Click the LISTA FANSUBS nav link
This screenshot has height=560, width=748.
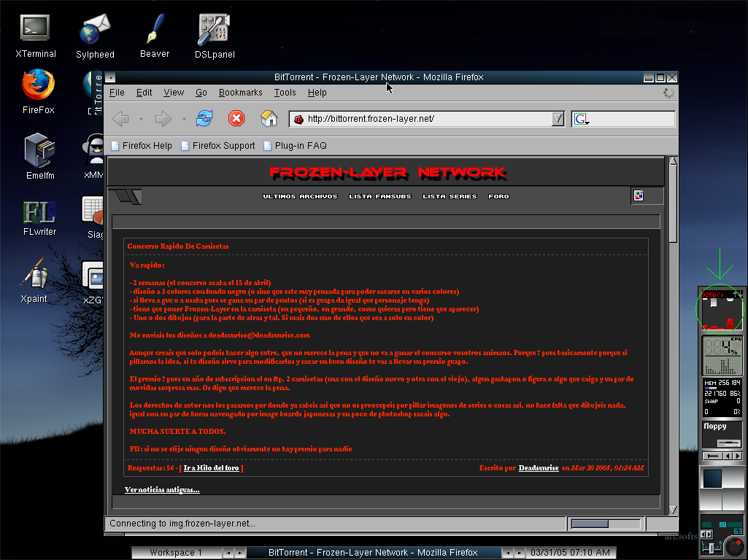379,196
